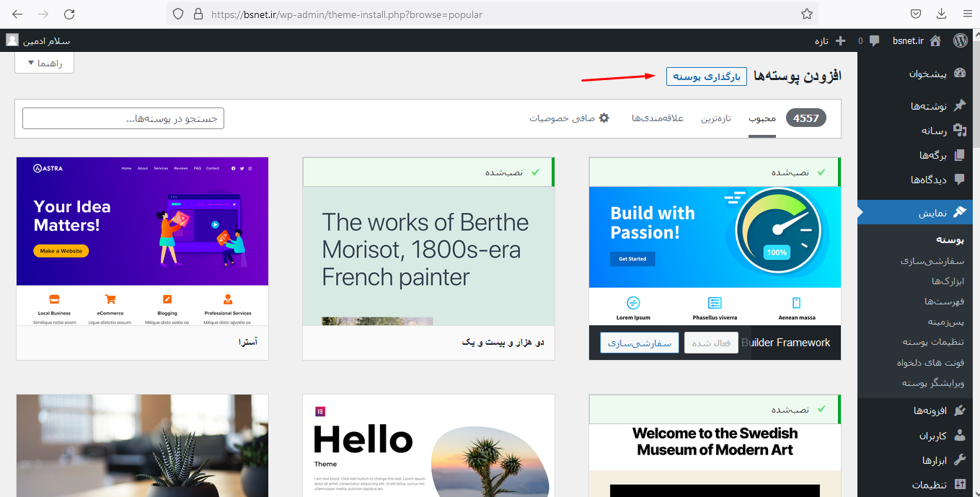This screenshot has width=980, height=497.
Task: Click the تازه new content item
Action: tap(830, 40)
